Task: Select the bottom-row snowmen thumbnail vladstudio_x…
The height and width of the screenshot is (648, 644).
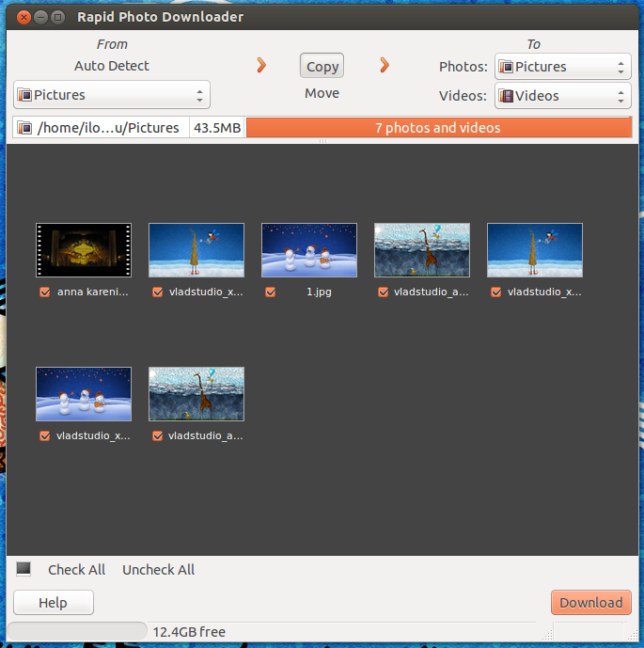Action: 84,394
